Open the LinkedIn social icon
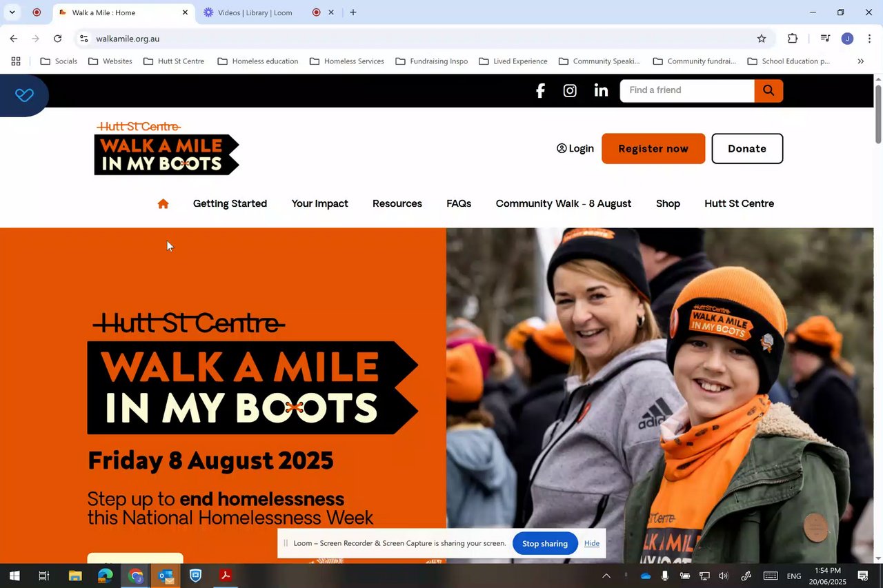 601,90
